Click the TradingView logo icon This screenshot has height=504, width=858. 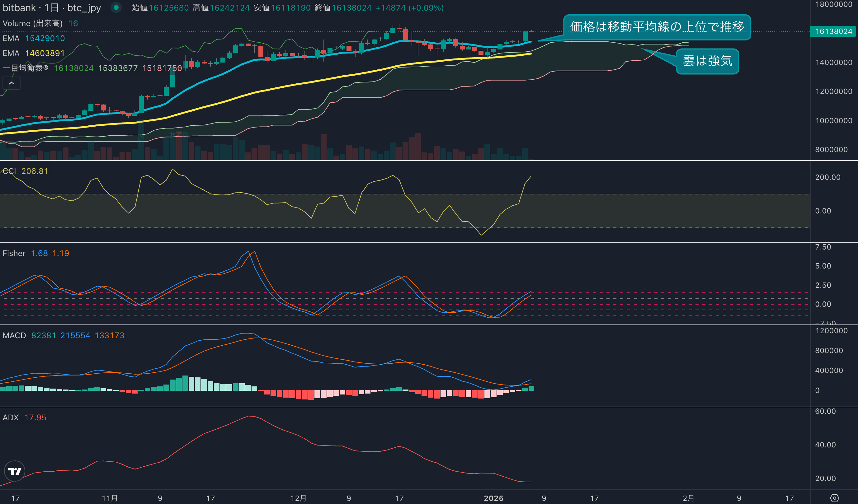(x=14, y=471)
